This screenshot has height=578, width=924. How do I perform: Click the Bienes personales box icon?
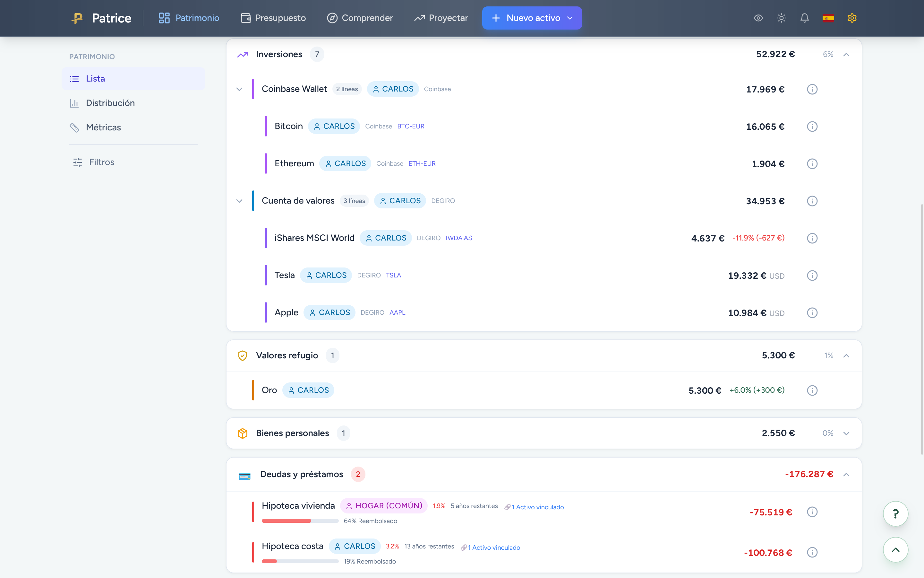[x=243, y=433]
